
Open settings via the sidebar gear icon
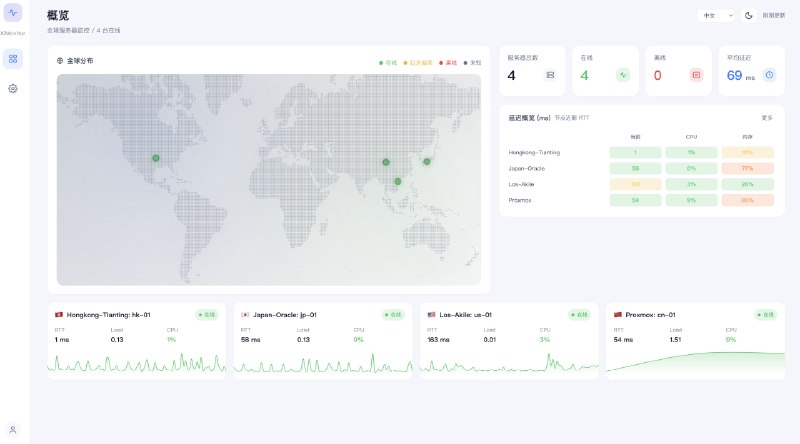(13, 89)
